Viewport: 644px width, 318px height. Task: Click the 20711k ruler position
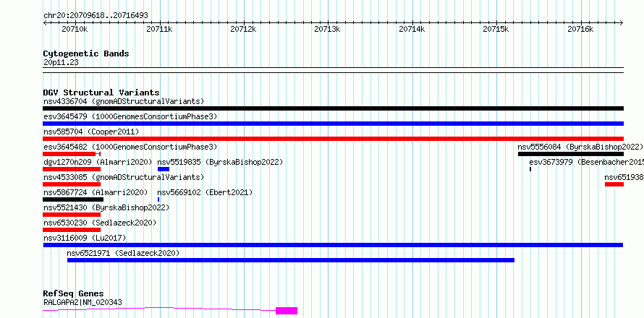159,30
